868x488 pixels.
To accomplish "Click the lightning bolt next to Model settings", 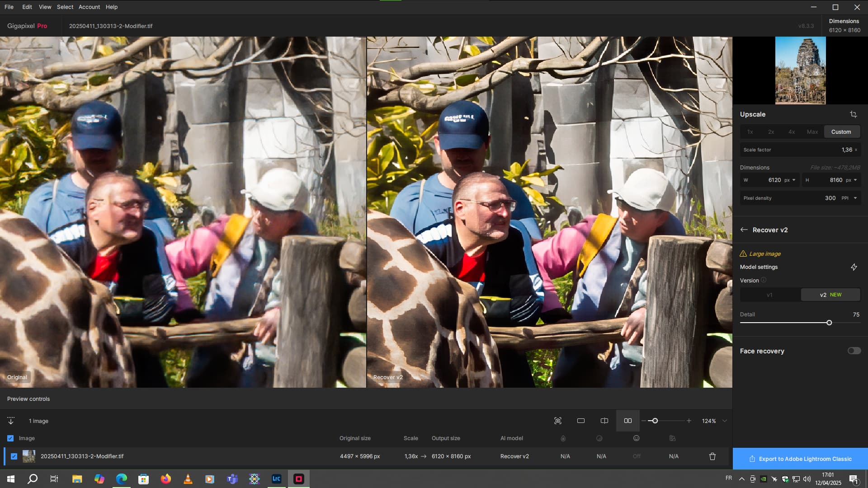I will (854, 267).
